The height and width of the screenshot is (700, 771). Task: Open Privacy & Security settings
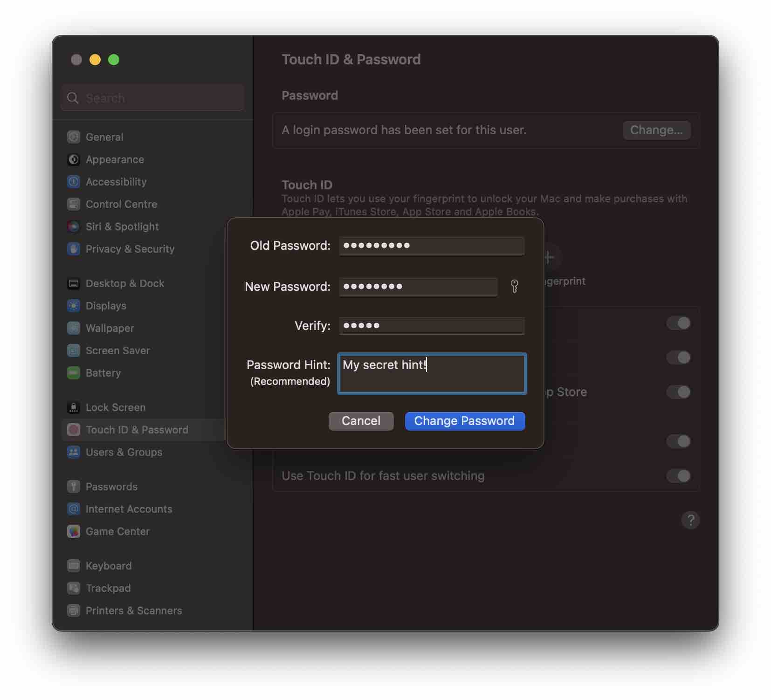[130, 249]
